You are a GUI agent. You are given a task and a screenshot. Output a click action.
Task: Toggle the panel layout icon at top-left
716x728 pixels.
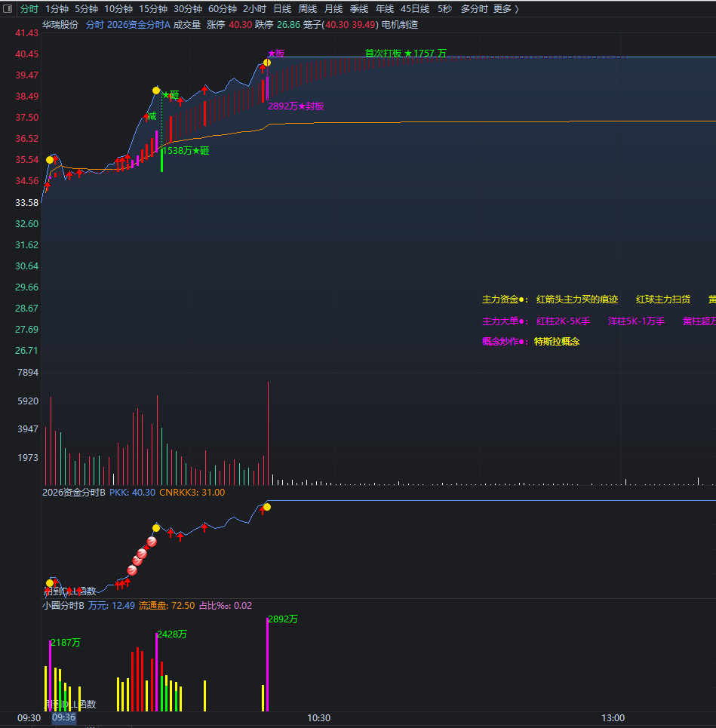(x=8, y=8)
